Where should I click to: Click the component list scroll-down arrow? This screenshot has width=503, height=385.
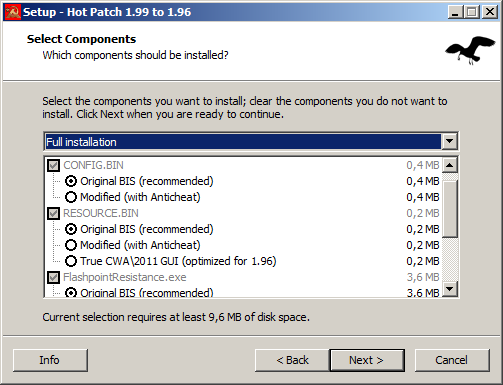(450, 289)
